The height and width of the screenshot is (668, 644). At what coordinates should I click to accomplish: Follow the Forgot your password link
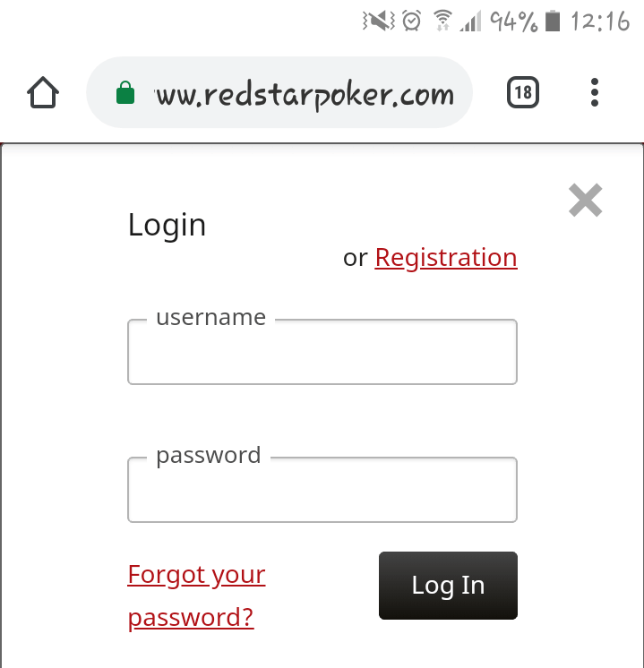[x=196, y=595]
